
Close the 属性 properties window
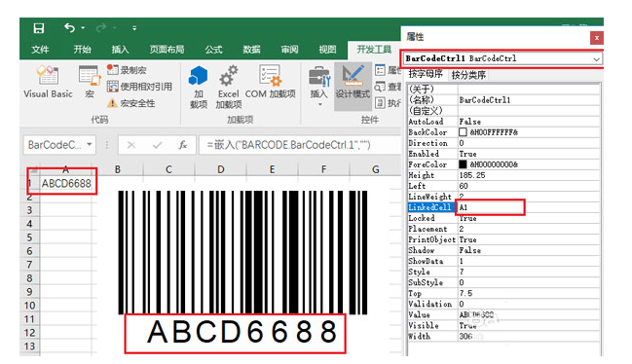597,38
